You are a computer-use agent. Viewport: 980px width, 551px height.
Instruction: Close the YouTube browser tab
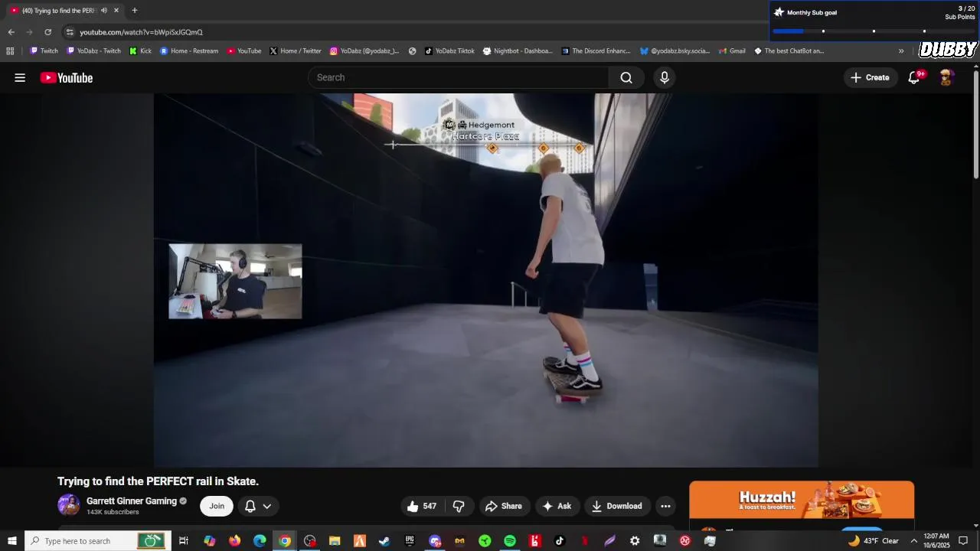click(116, 11)
